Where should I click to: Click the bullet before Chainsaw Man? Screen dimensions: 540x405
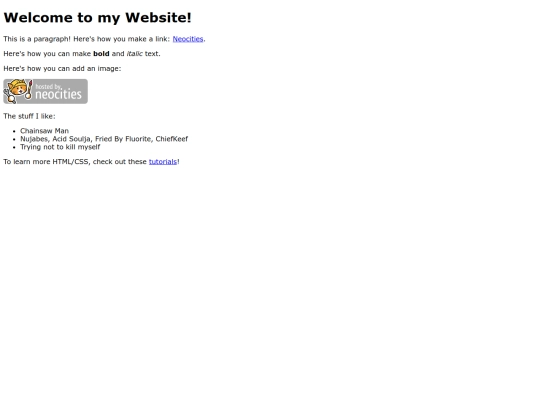point(14,131)
